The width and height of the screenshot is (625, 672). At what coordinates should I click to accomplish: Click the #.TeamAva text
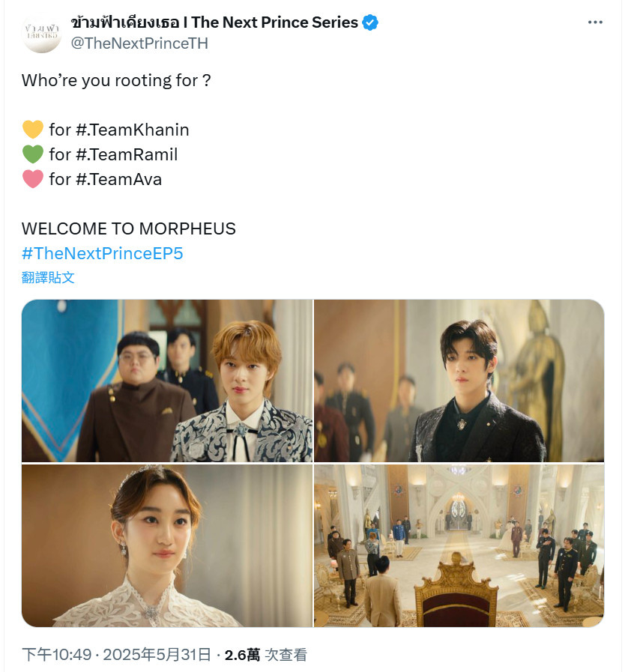click(118, 180)
